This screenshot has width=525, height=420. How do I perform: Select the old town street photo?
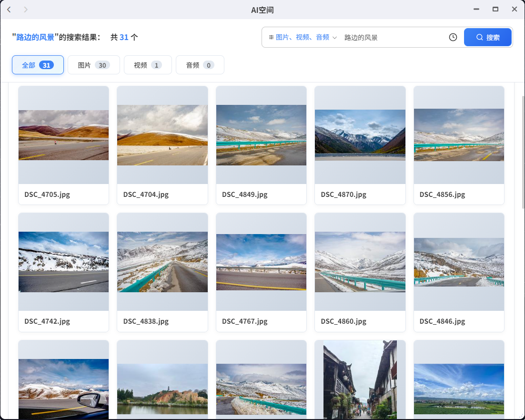pyautogui.click(x=360, y=380)
